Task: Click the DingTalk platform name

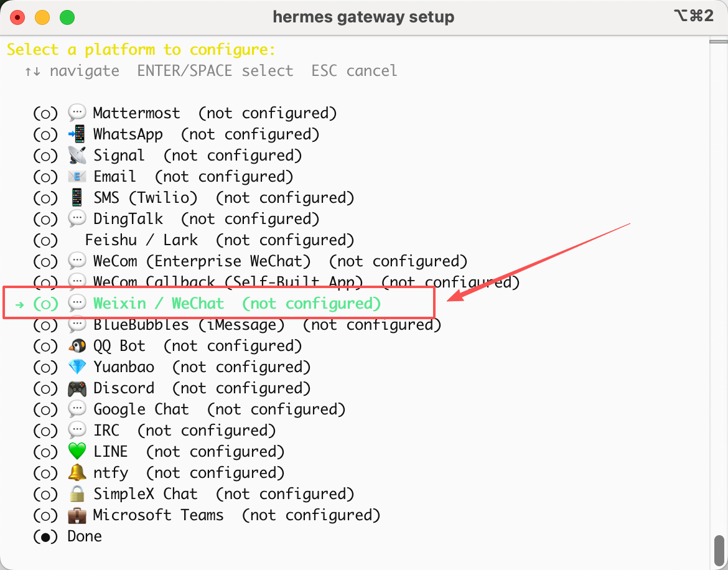Action: (x=128, y=219)
